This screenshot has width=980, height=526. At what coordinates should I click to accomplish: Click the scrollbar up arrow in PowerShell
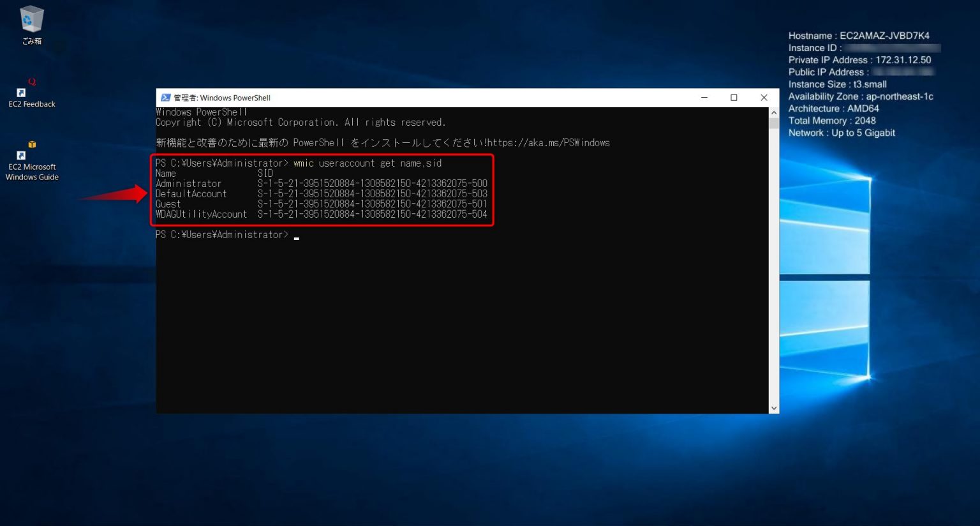click(773, 111)
